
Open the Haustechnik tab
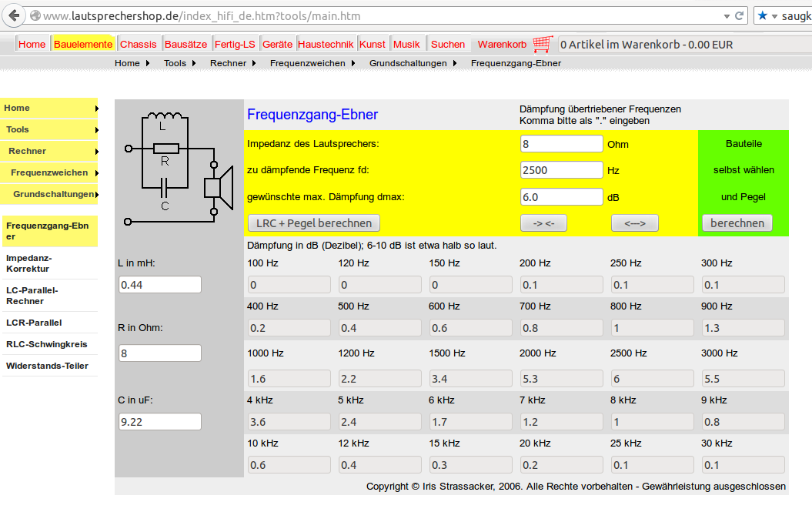(326, 45)
